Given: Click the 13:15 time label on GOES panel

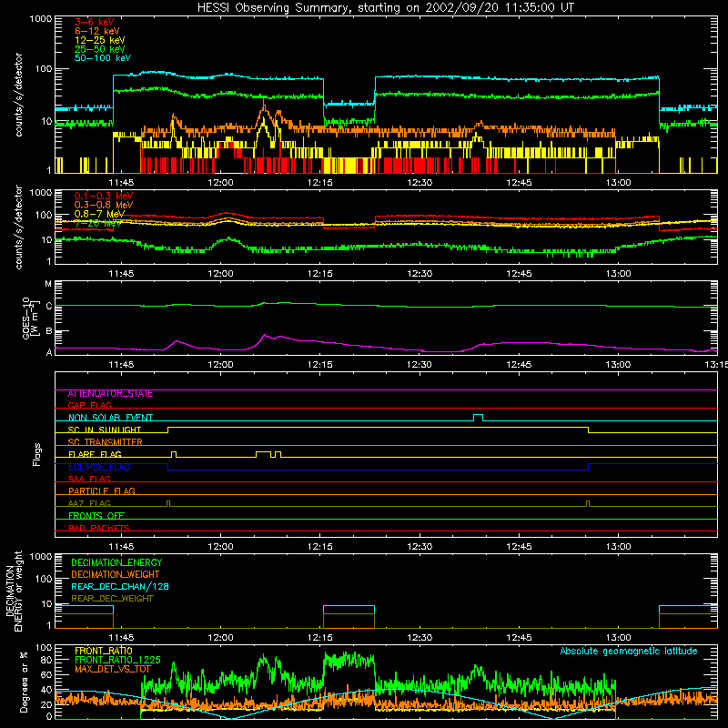Looking at the screenshot, I should pos(716,365).
